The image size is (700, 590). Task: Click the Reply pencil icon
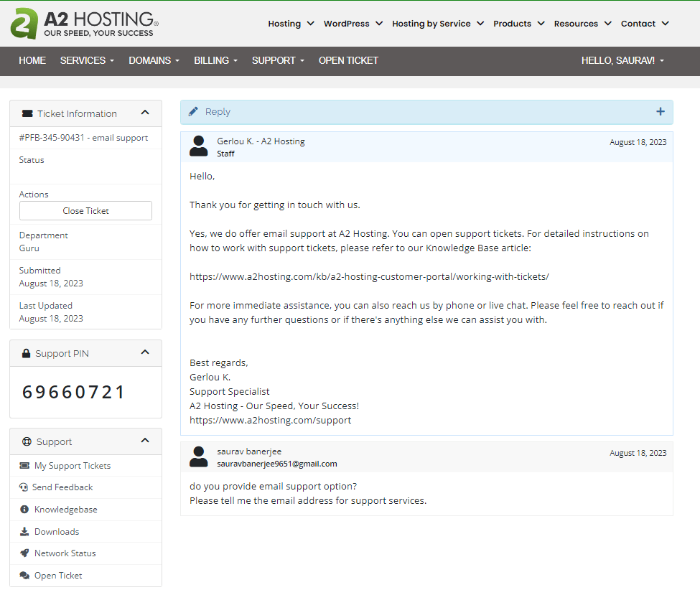[193, 111]
